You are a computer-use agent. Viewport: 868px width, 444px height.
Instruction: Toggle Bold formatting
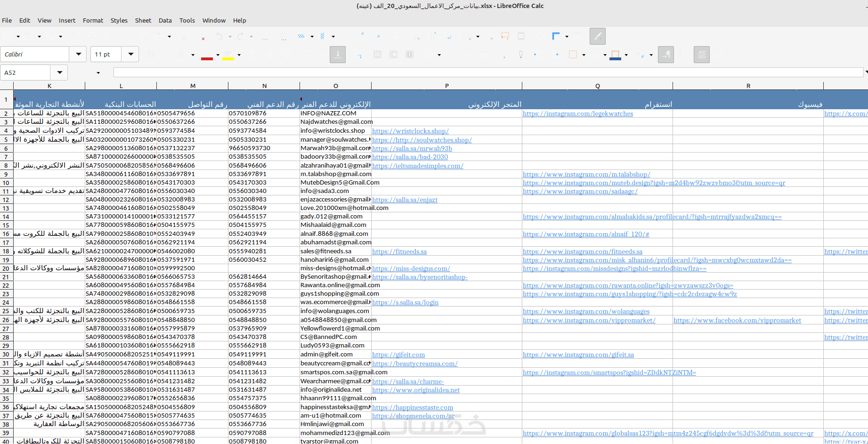pyautogui.click(x=151, y=55)
